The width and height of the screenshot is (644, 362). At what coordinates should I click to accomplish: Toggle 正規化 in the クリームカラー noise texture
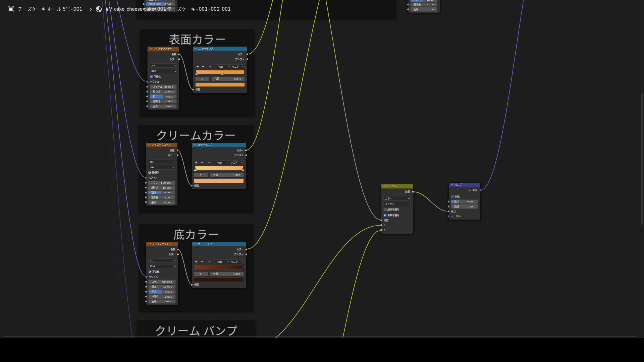tap(150, 173)
